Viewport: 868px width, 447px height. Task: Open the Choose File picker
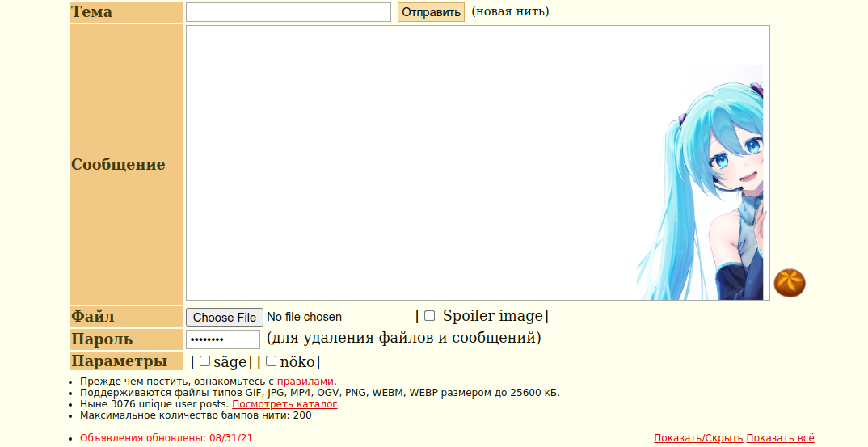[225, 317]
